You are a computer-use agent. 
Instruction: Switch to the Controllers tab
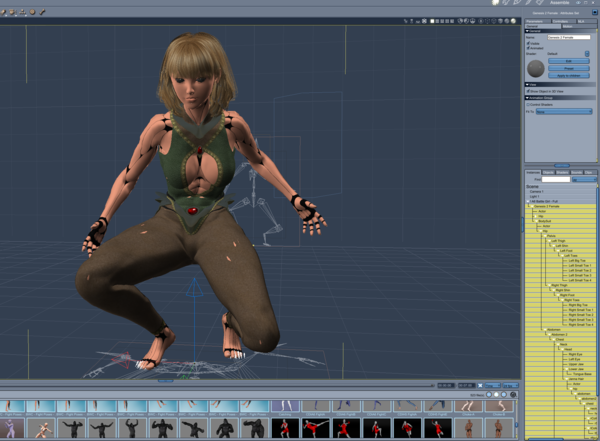pyautogui.click(x=564, y=21)
